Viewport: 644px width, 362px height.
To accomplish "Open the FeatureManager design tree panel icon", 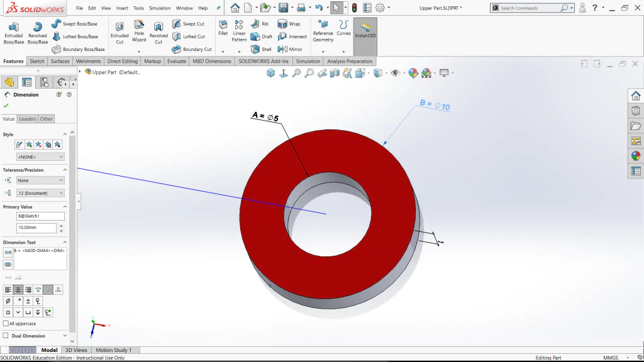I will click(9, 82).
